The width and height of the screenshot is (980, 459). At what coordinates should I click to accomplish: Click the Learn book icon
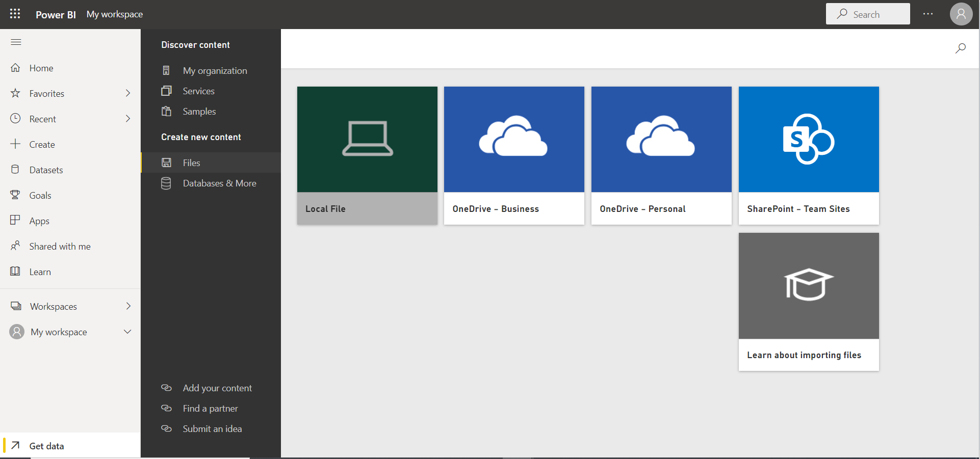point(15,271)
